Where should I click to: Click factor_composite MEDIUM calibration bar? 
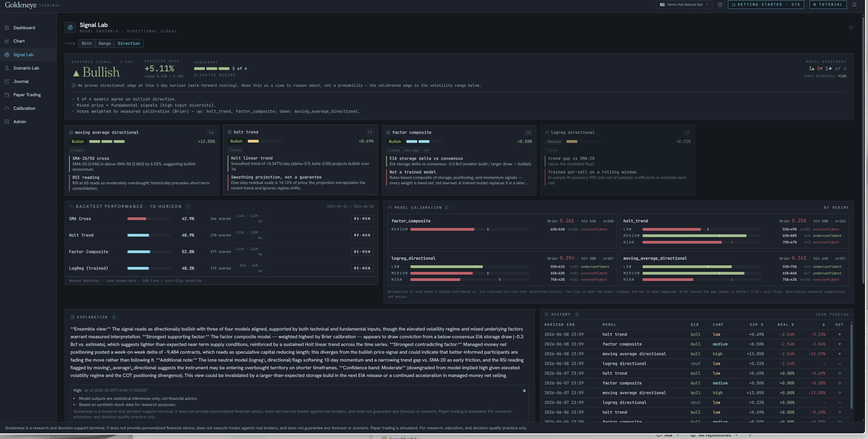469,229
